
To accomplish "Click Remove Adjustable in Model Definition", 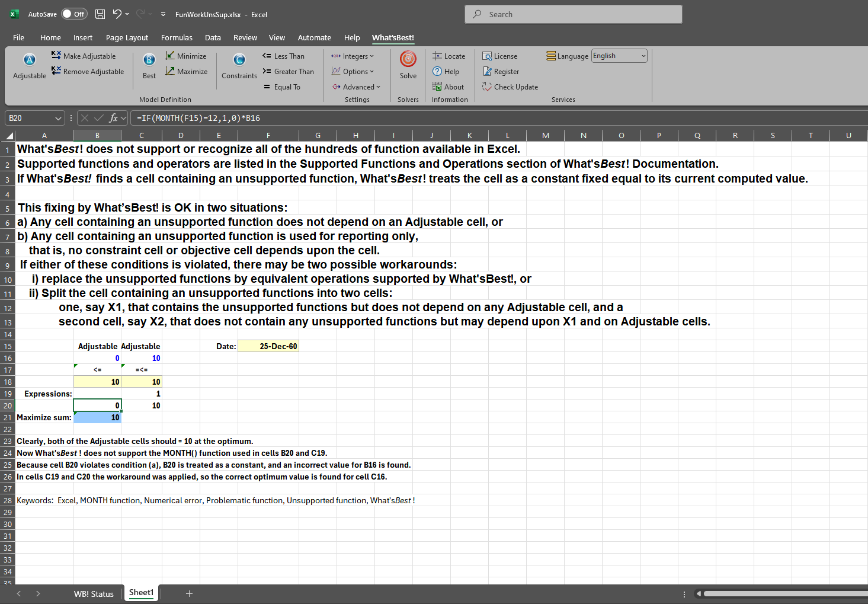I will (88, 71).
